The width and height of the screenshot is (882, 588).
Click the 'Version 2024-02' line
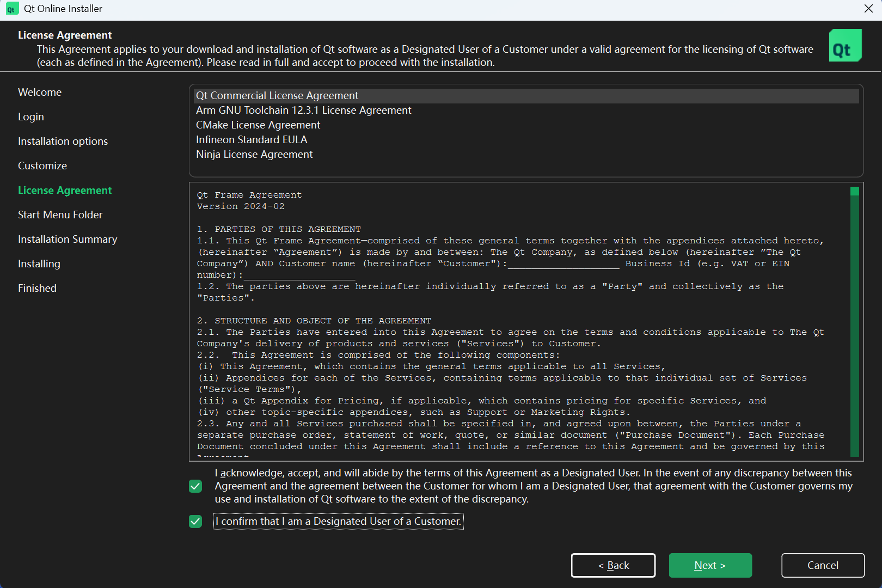tap(241, 206)
